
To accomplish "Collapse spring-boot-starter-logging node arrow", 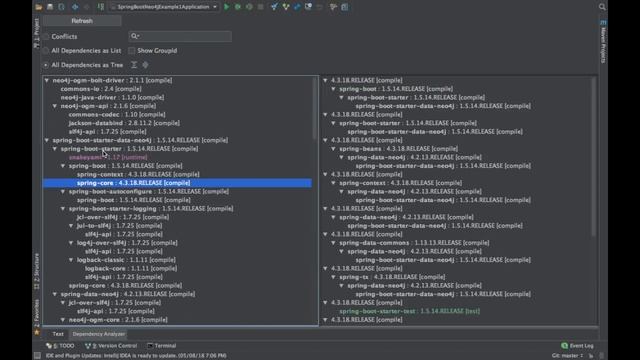I will (x=63, y=209).
